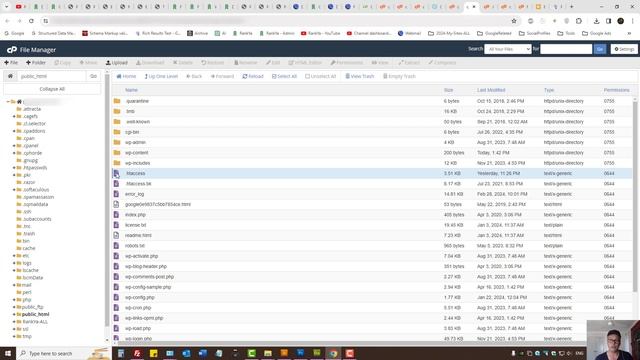This screenshot has width=640, height=360.
Task: Click the Copy toolbar icon
Action: pos(62,63)
